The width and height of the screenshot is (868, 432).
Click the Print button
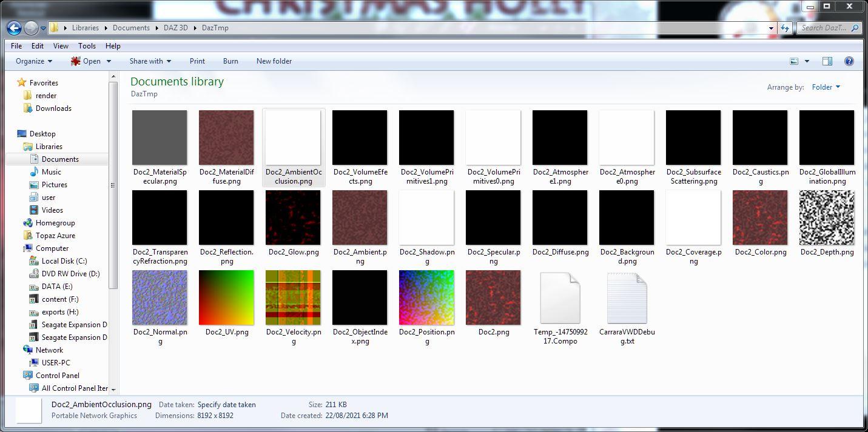click(x=197, y=61)
